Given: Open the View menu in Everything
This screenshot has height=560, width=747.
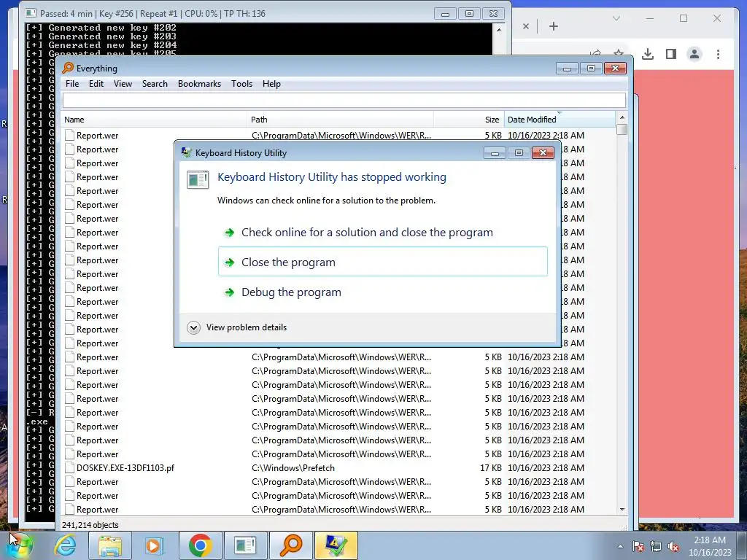Looking at the screenshot, I should point(123,84).
